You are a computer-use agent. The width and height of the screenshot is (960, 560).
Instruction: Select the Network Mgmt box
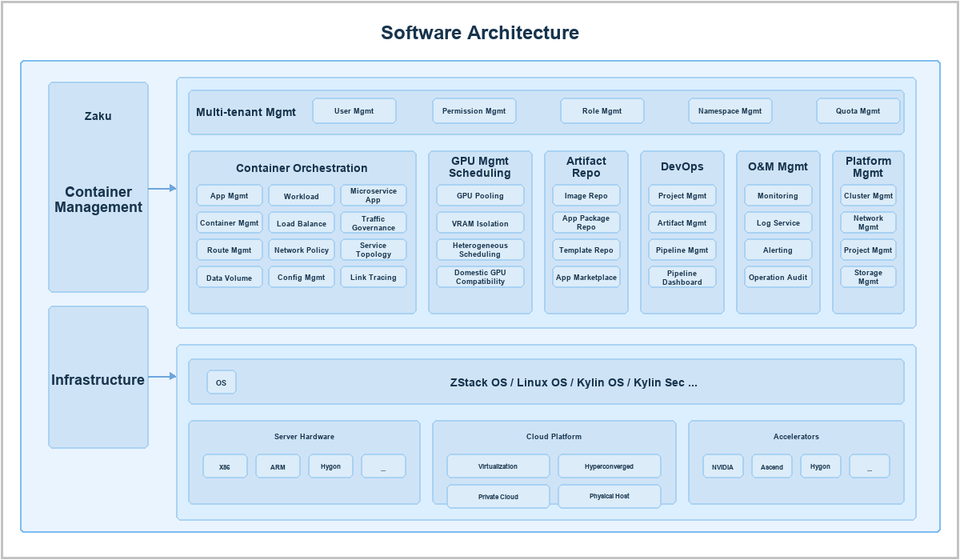point(868,223)
